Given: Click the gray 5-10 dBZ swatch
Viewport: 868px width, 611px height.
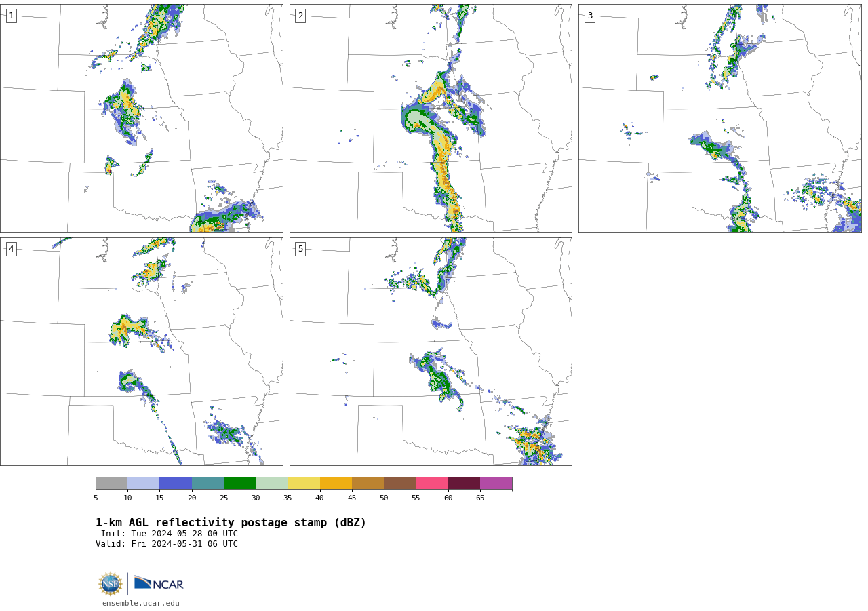Looking at the screenshot, I should click(111, 483).
